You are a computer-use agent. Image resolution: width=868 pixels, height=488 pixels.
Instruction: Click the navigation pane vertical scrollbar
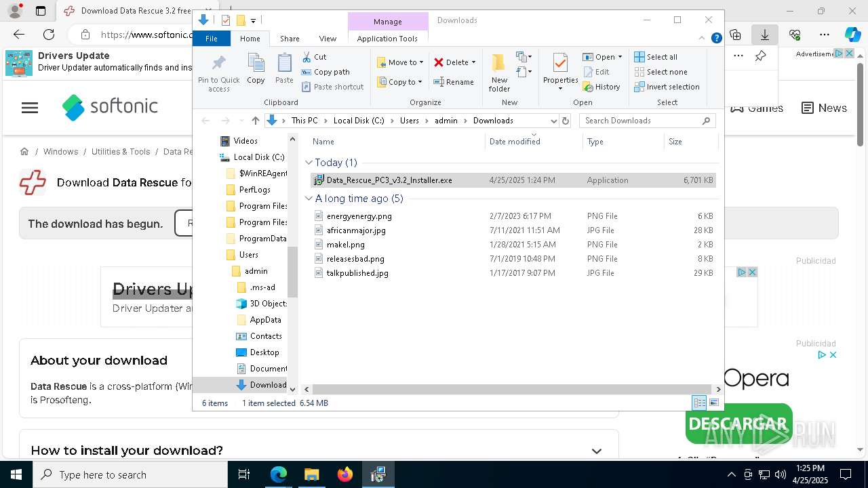(293, 272)
